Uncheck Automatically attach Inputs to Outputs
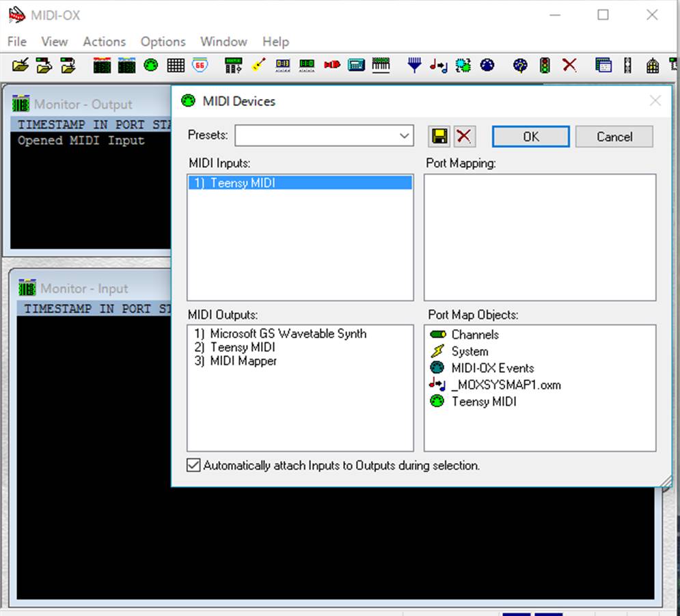 (193, 465)
